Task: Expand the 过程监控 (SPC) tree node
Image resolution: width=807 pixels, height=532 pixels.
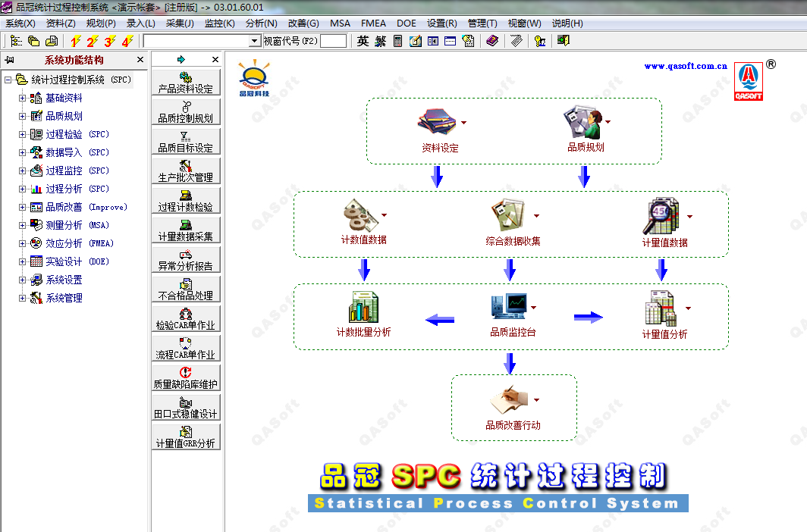Action: 22,171
